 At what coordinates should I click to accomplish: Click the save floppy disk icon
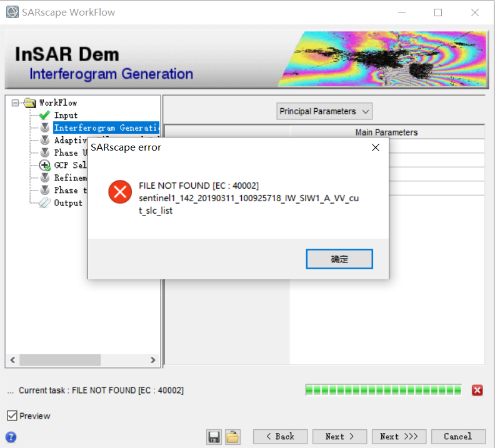pyautogui.click(x=214, y=437)
